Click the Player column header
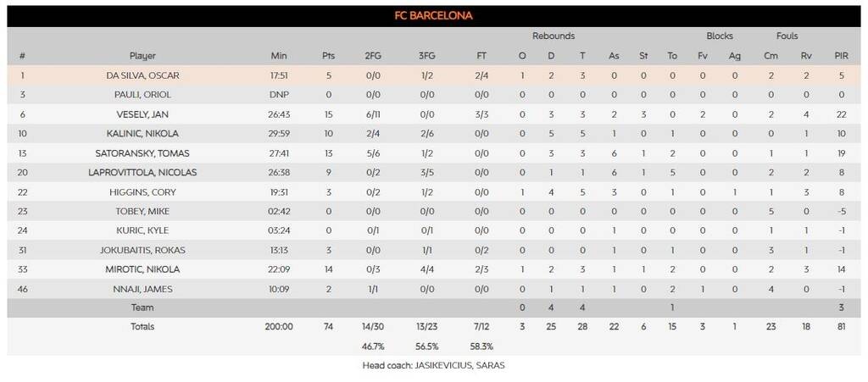 pyautogui.click(x=142, y=56)
